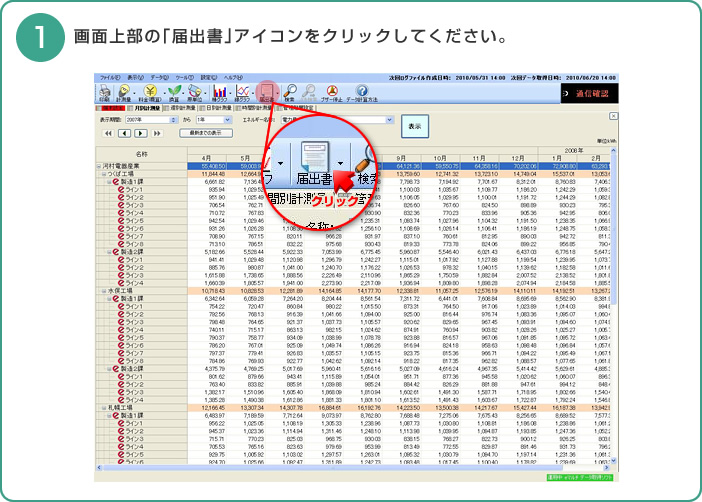Collapse the 水俣工場 tree node

point(104,291)
